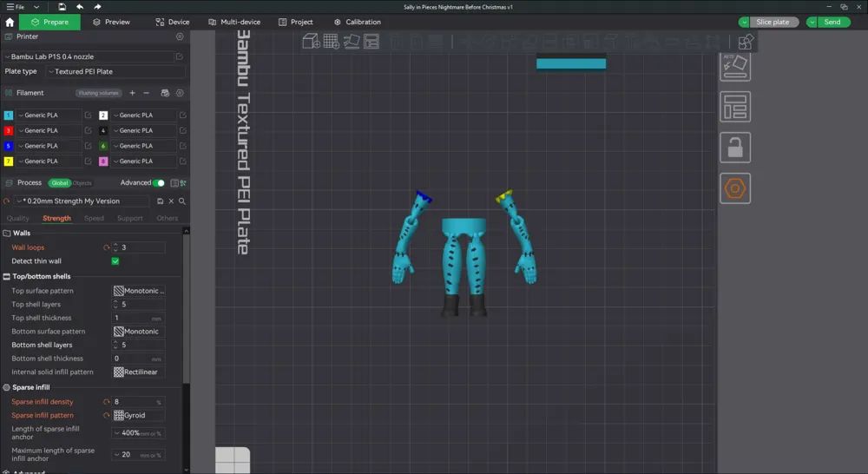
Task: Unlock the plate with padlock icon
Action: [735, 148]
